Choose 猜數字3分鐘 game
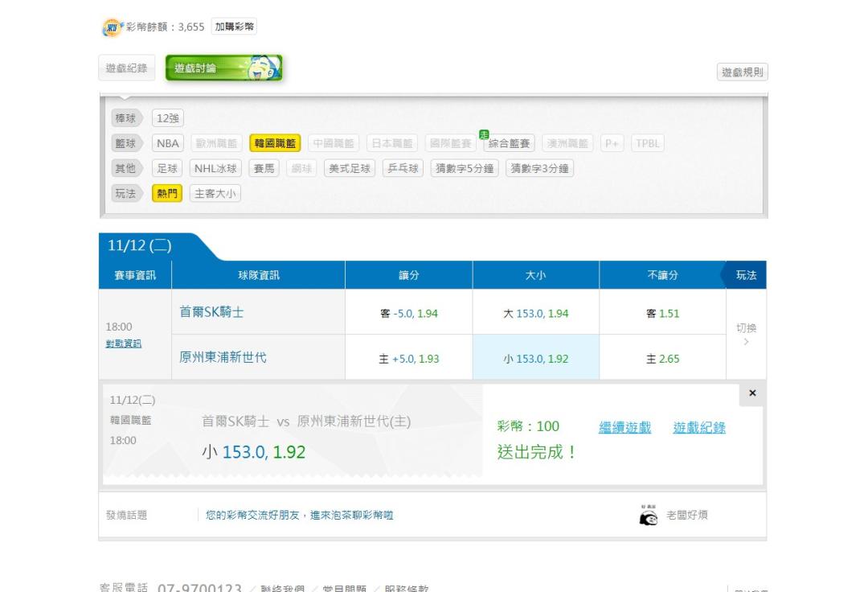This screenshot has height=592, width=868. coord(540,168)
